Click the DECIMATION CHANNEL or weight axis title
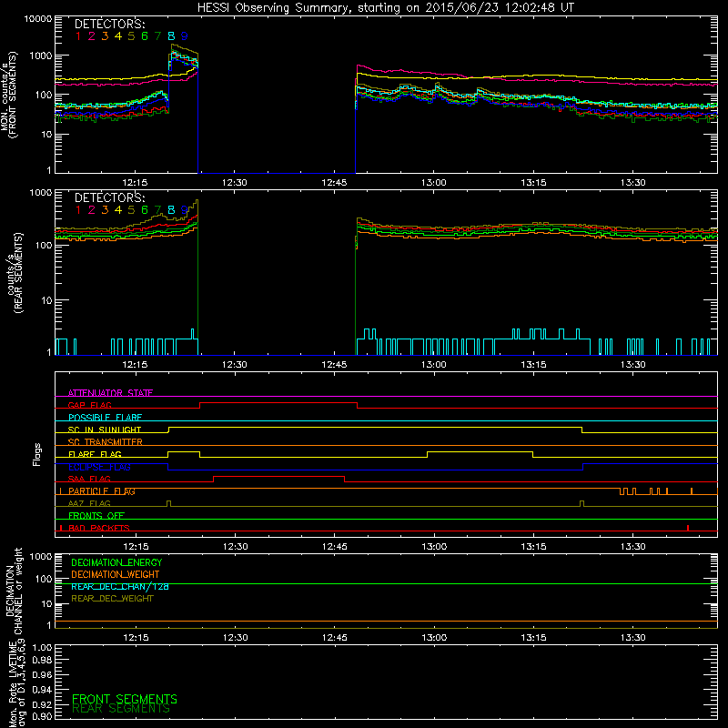728x728 pixels. 14,591
